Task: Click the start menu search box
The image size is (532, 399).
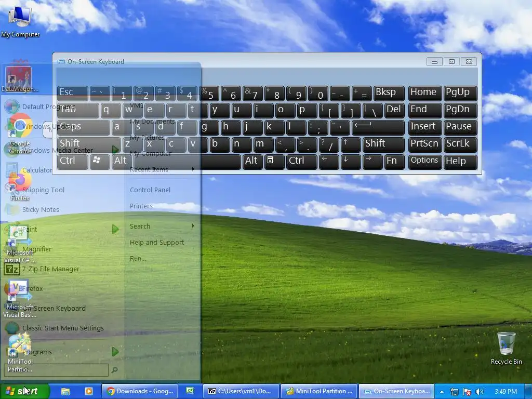Action: coord(56,370)
